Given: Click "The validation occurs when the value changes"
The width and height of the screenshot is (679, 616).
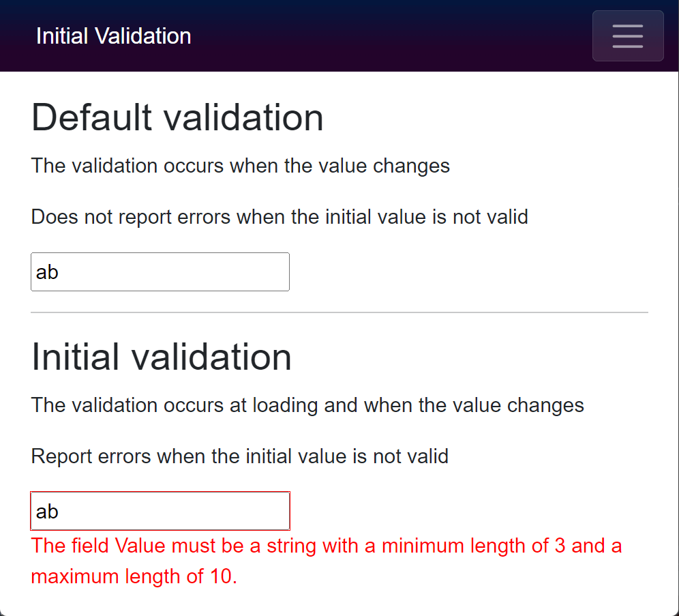Looking at the screenshot, I should [x=240, y=166].
